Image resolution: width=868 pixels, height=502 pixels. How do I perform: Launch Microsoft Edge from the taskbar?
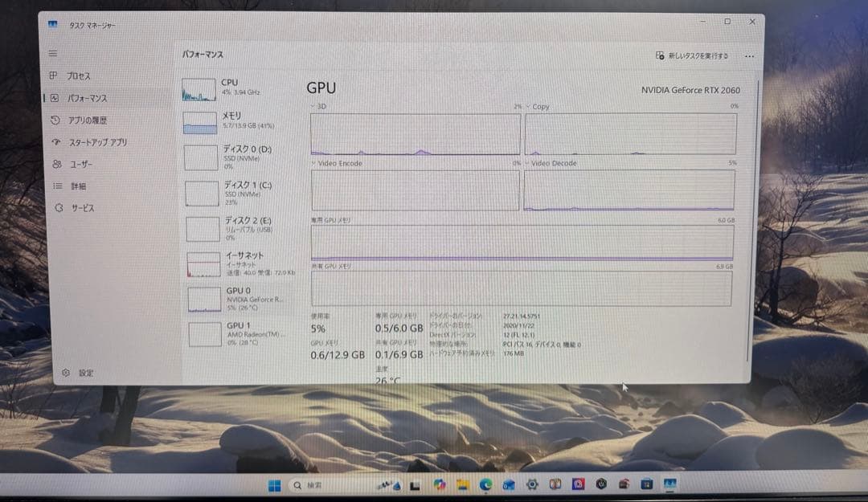click(486, 486)
